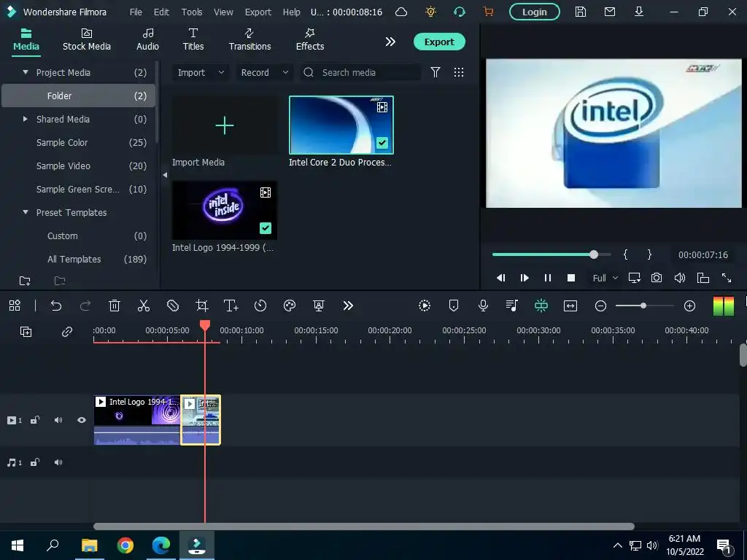This screenshot has width=747, height=560.
Task: Open the headset support icon
Action: (x=460, y=12)
